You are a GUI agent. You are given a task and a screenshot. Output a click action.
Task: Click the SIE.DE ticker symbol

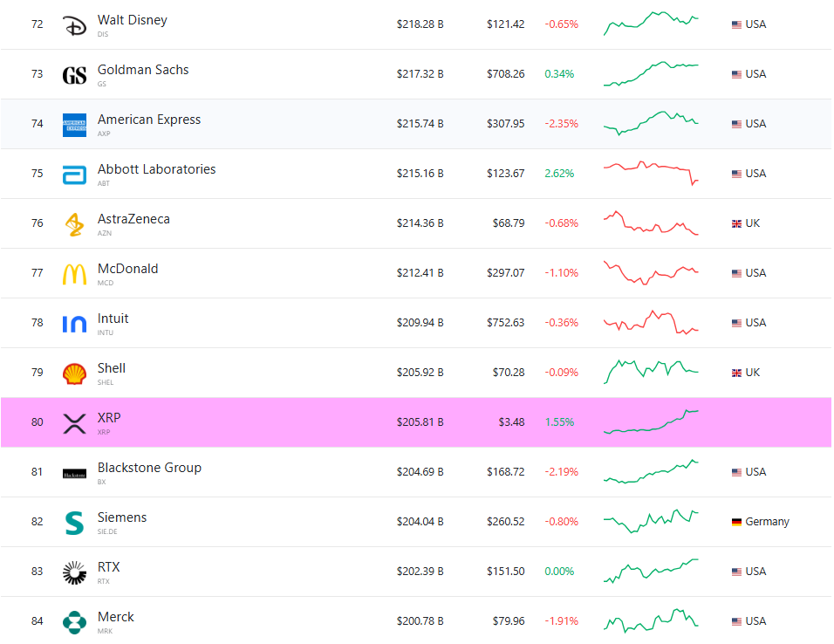tap(107, 531)
